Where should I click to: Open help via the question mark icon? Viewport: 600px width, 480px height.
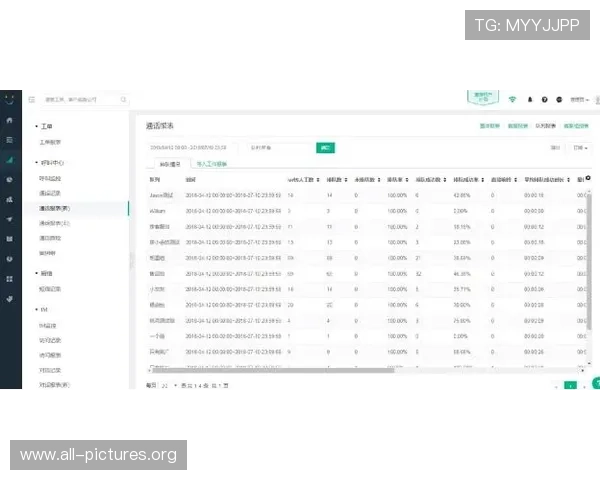pyautogui.click(x=545, y=100)
